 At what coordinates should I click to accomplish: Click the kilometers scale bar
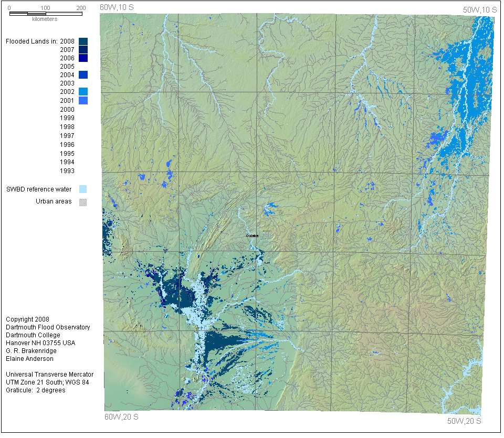(x=46, y=13)
